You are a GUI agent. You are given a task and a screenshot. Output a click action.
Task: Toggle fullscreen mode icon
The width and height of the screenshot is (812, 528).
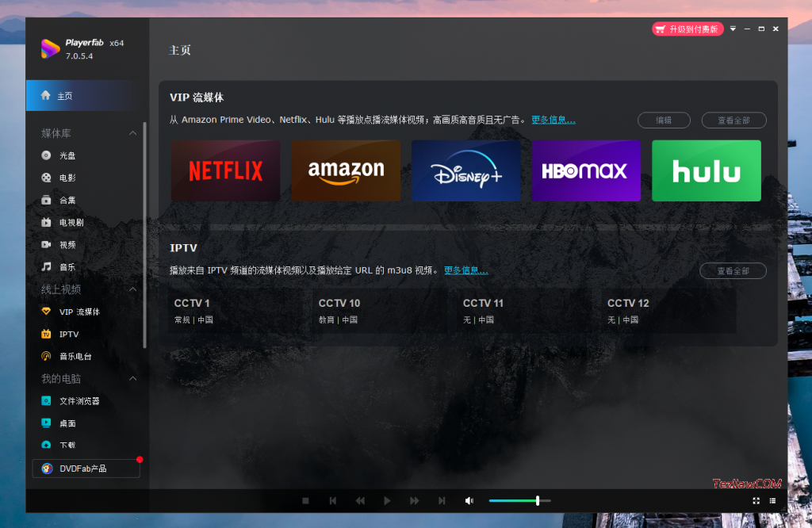click(x=756, y=500)
